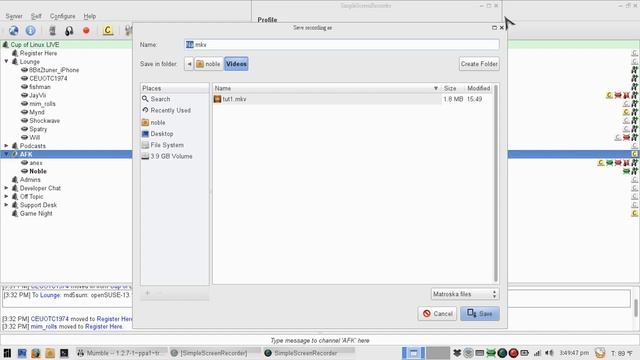Select user JayVii in Lounge
The height and width of the screenshot is (360, 640).
pos(37,95)
